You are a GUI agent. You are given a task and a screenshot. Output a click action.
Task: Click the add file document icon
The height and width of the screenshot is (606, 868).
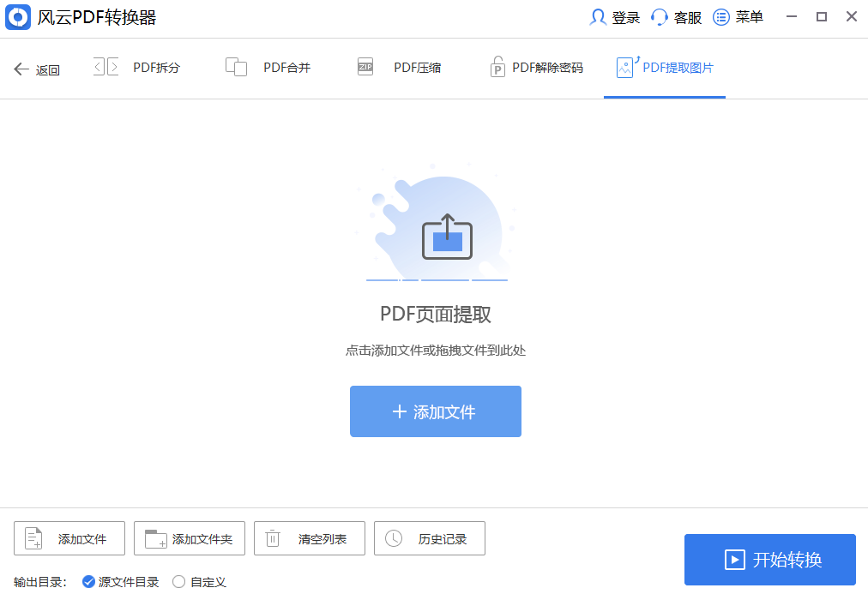coord(33,538)
